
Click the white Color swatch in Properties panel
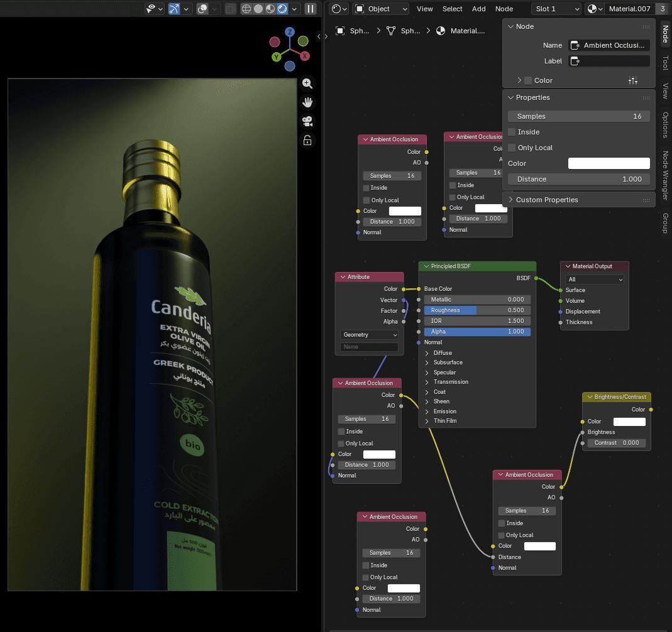[609, 163]
